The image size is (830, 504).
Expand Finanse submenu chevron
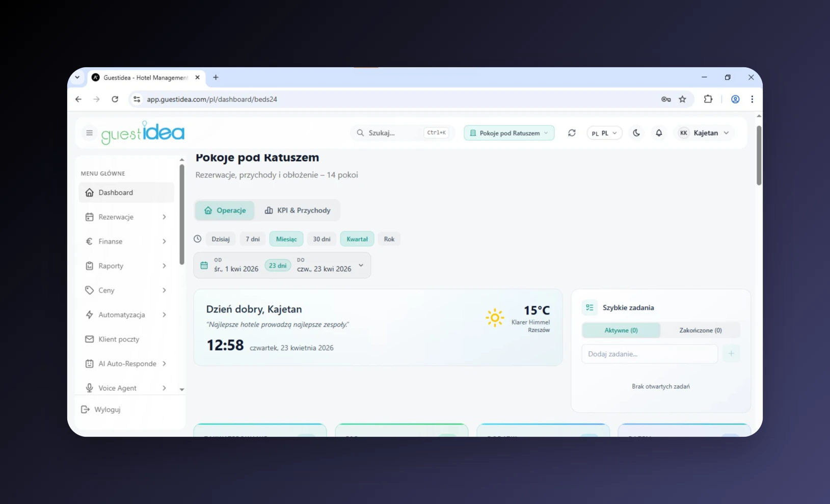pyautogui.click(x=164, y=242)
